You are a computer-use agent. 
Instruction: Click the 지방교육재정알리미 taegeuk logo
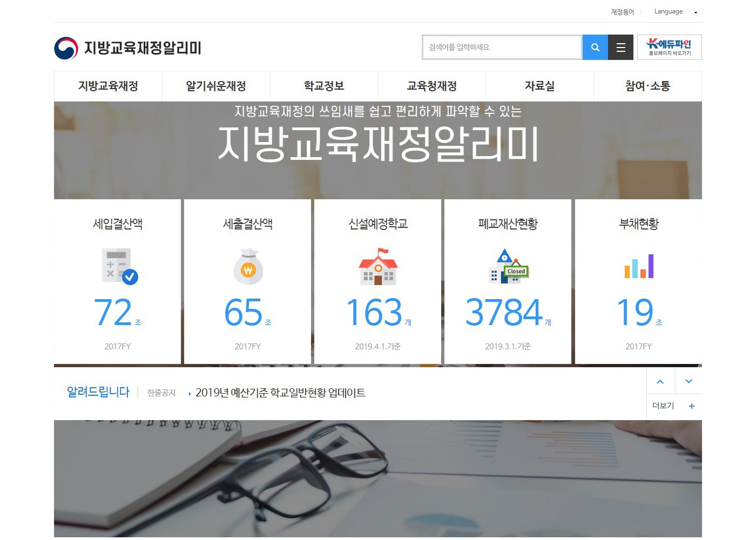click(66, 48)
